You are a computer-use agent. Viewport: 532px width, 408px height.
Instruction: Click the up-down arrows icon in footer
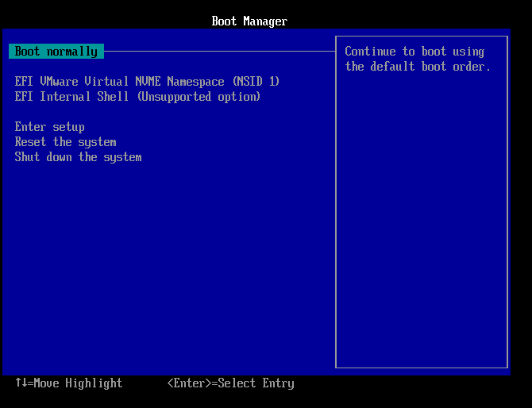click(21, 383)
